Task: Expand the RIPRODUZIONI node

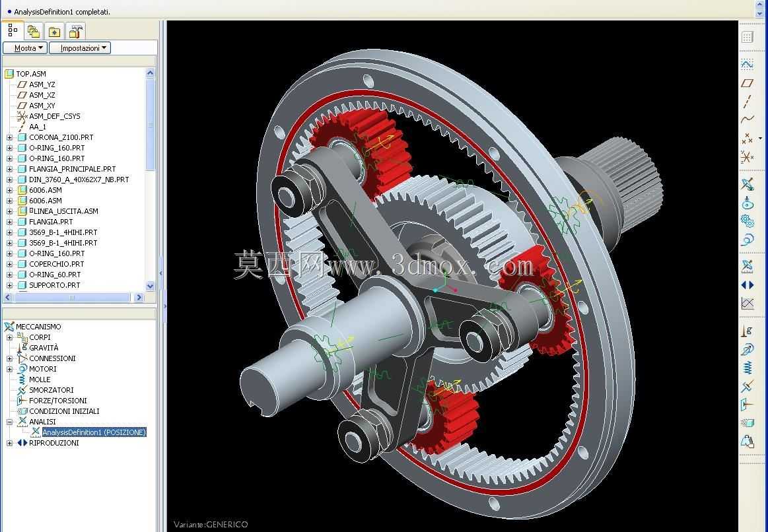Action: 9,444
